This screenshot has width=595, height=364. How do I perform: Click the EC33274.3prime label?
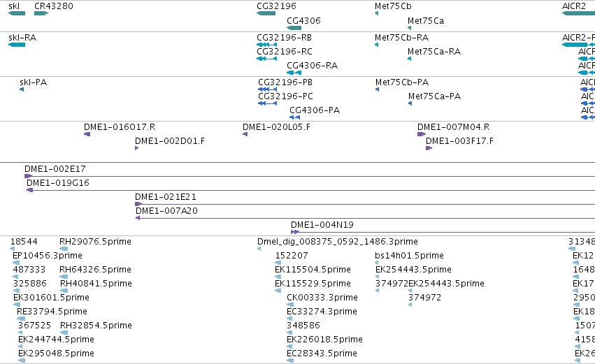[x=322, y=312]
